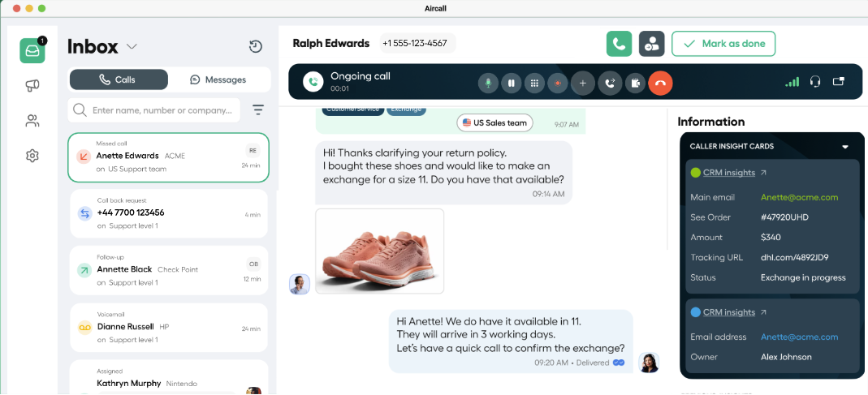Image resolution: width=868 pixels, height=395 pixels.
Task: Open the campaigns megaphone in sidebar
Action: pos(32,85)
